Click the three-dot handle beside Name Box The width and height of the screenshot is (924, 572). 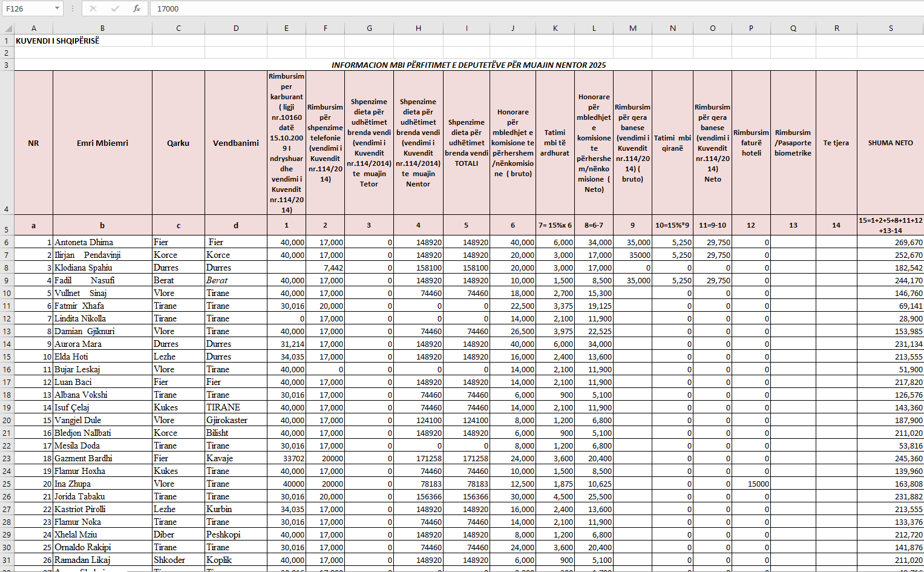tap(73, 8)
